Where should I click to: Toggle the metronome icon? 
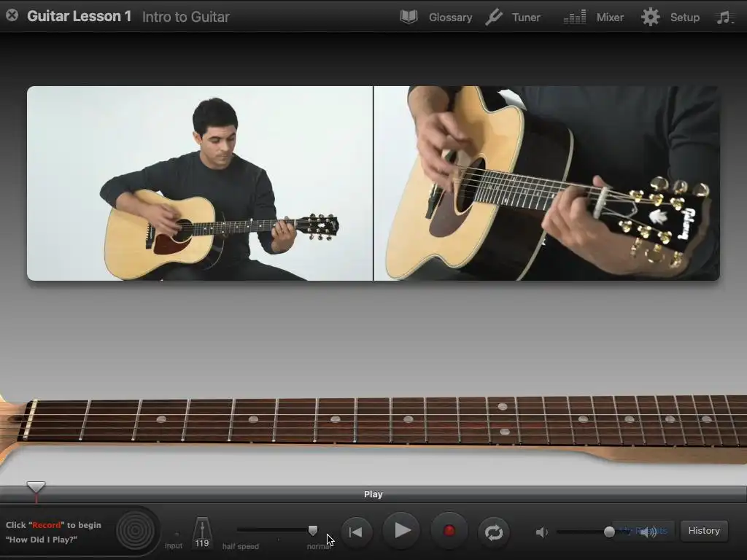(x=202, y=533)
